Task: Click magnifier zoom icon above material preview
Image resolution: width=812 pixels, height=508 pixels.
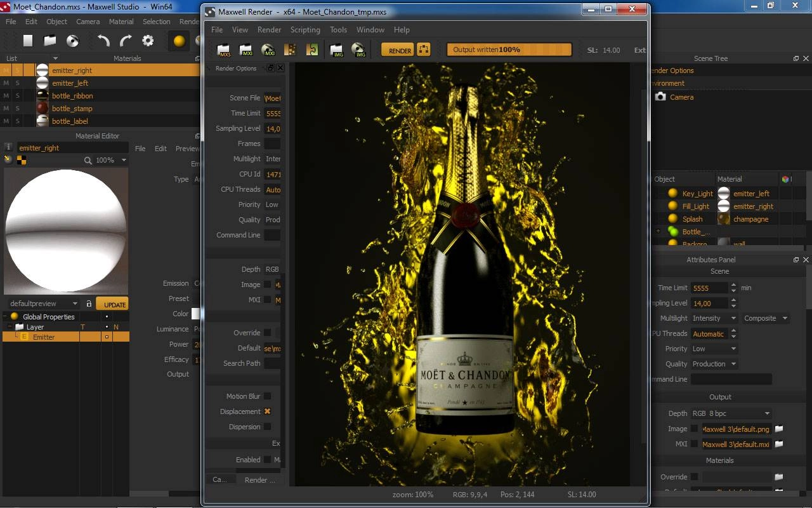Action: click(x=88, y=161)
